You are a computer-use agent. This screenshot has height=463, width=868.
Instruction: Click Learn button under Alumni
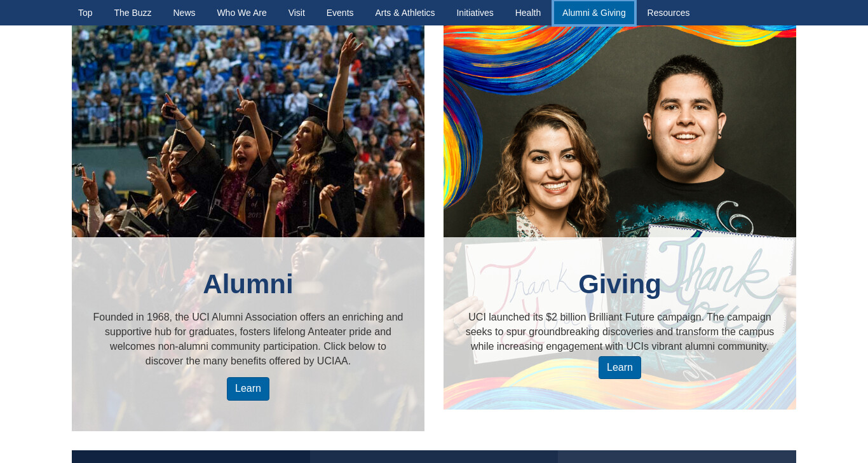point(248,389)
